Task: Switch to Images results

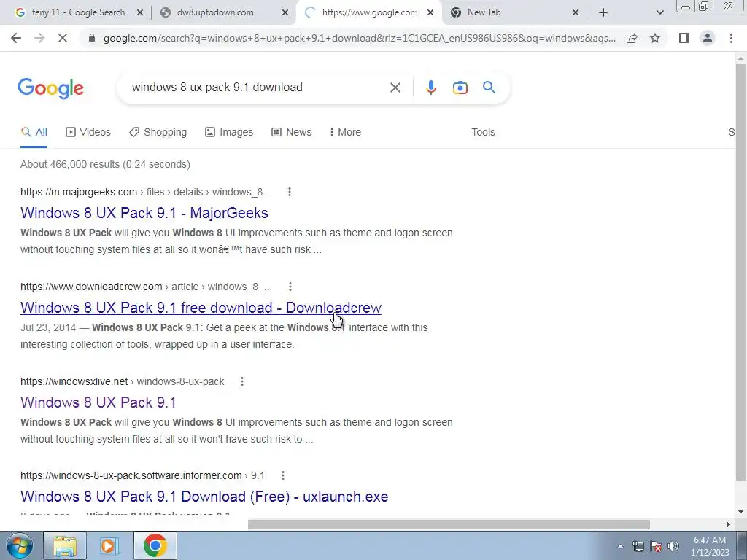Action: point(229,133)
